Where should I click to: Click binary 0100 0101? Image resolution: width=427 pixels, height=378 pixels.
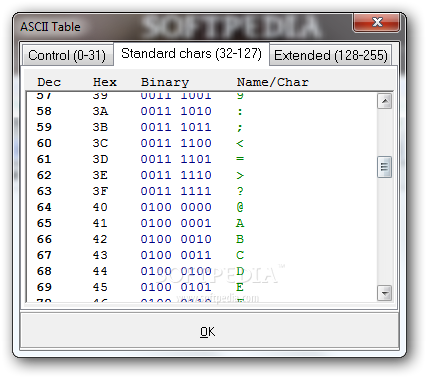(x=176, y=287)
